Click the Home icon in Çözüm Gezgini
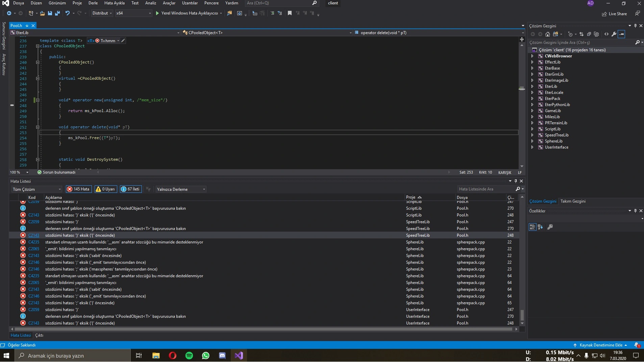 [x=548, y=34]
